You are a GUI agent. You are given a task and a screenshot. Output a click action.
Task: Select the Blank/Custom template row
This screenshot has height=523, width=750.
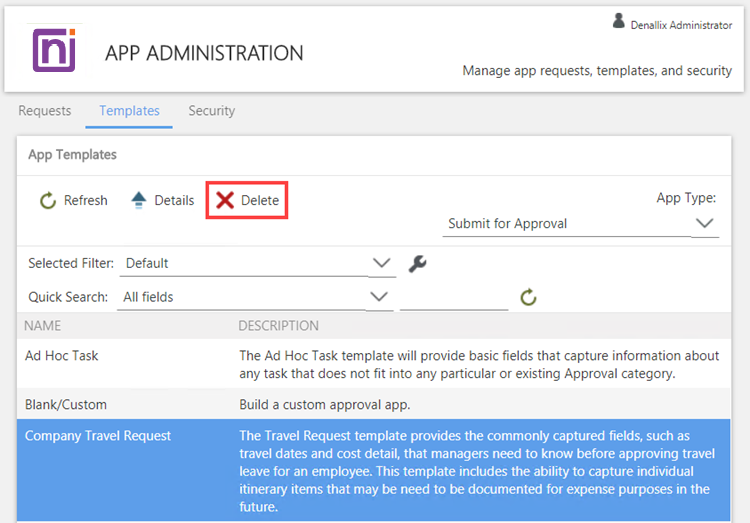tap(66, 405)
